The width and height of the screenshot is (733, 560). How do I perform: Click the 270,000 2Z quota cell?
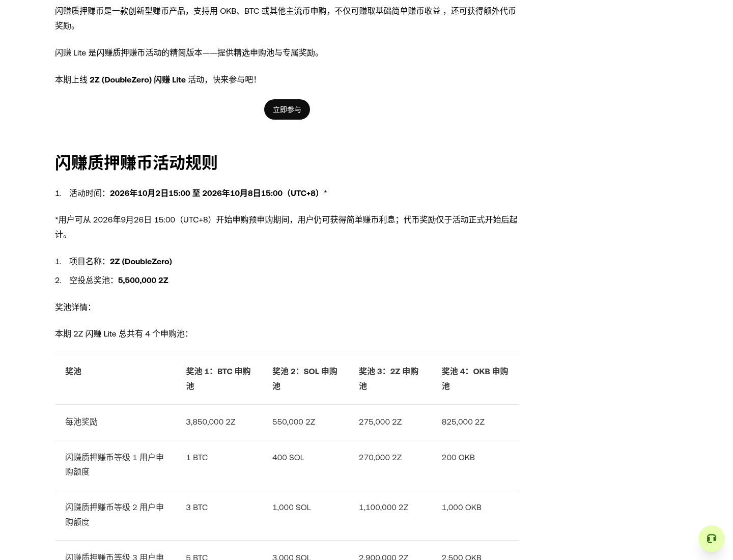tap(380, 457)
